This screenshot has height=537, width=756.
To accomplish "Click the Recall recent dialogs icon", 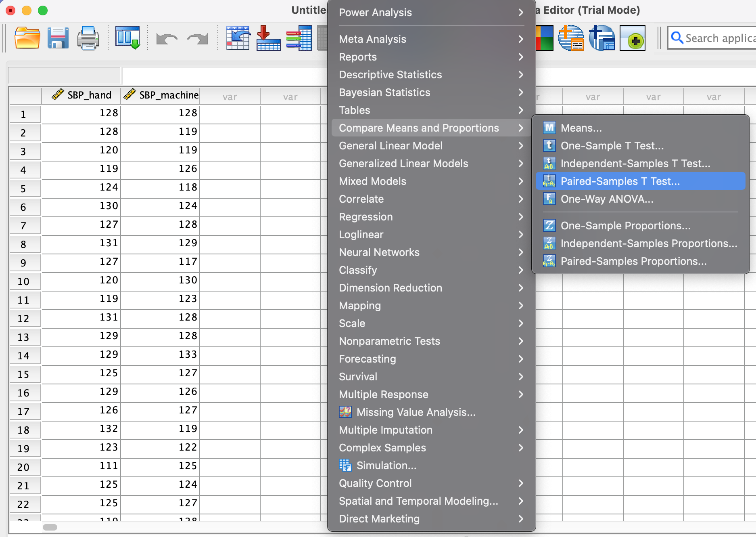I will click(x=127, y=38).
